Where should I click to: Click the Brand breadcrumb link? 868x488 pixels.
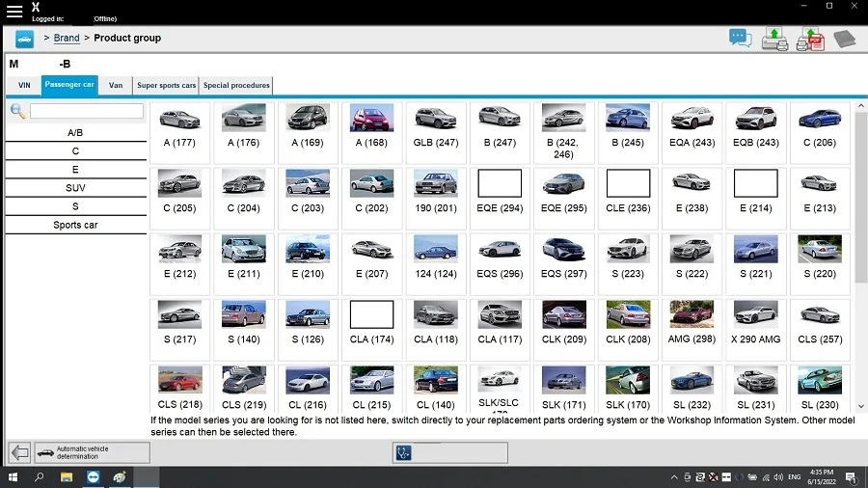(x=67, y=39)
